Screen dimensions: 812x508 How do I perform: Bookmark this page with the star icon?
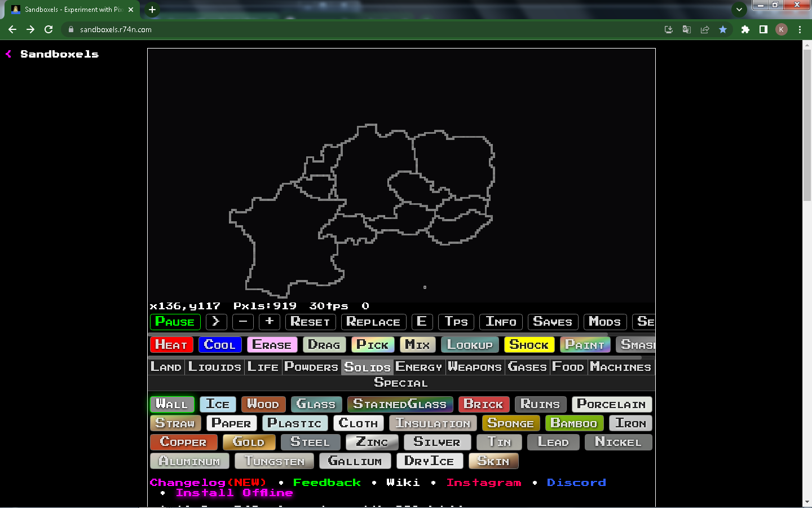coord(723,29)
